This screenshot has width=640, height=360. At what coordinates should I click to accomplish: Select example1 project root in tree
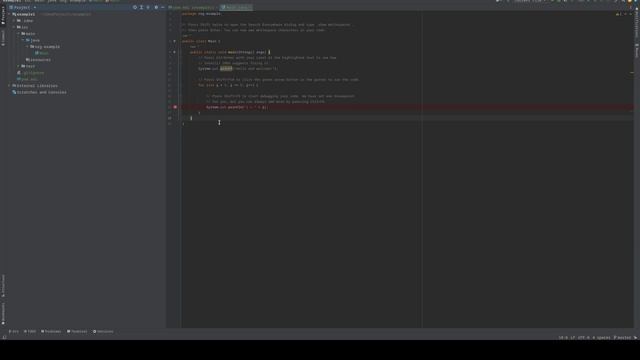tap(24, 14)
